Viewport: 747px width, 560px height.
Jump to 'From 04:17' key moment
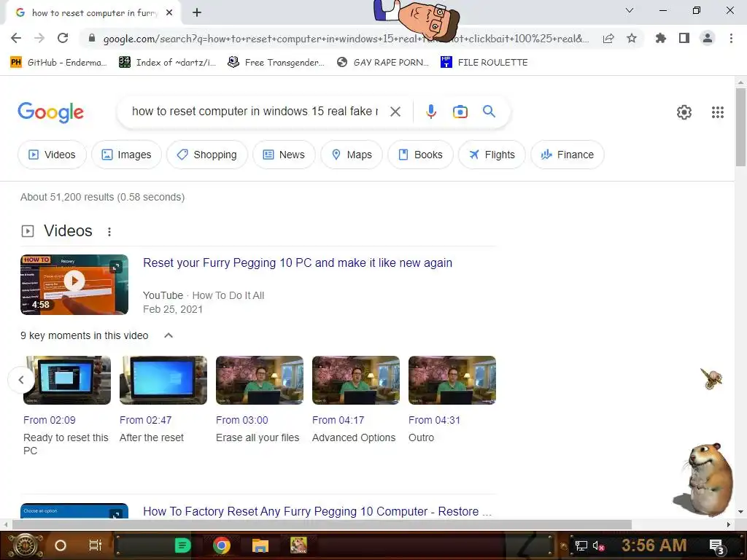pyautogui.click(x=338, y=420)
